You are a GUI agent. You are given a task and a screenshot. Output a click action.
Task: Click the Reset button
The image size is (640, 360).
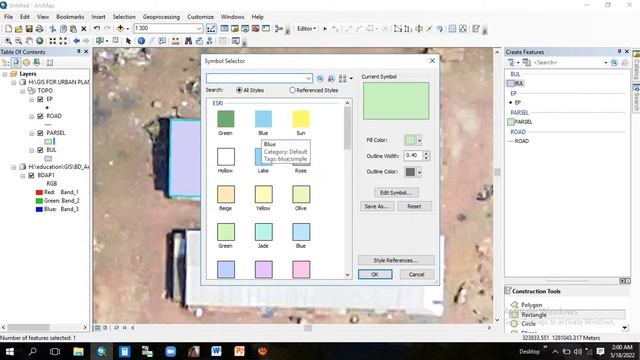414,206
